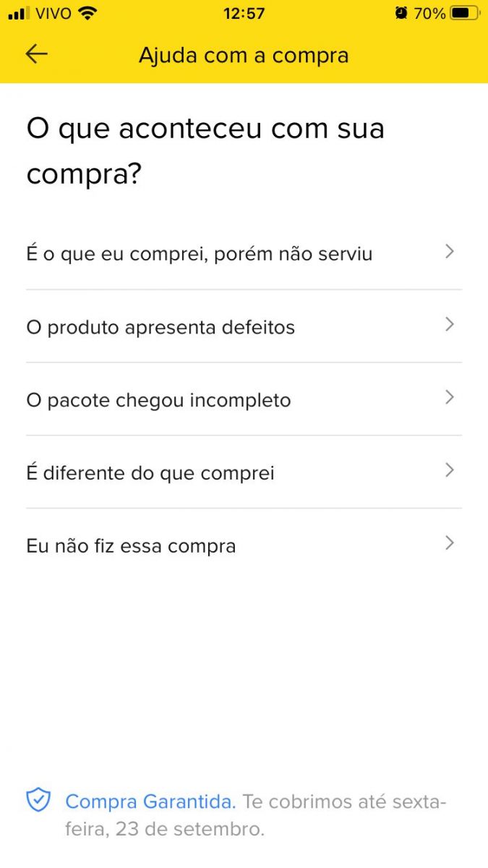Tap chevron beside "É diferente do que comprei"
This screenshot has height=868, width=488.
(x=450, y=470)
